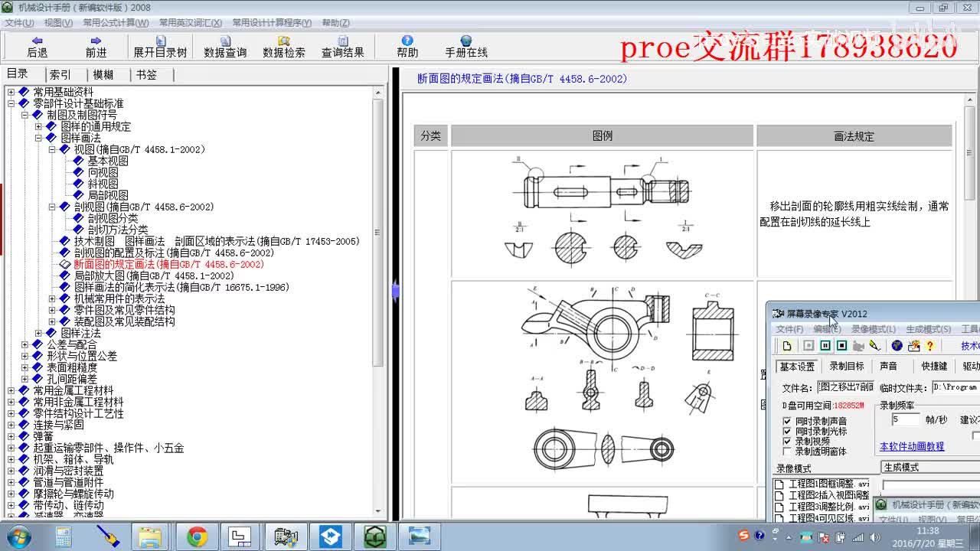Toggle the 录制视频 checkbox
980x551 pixels.
click(787, 442)
